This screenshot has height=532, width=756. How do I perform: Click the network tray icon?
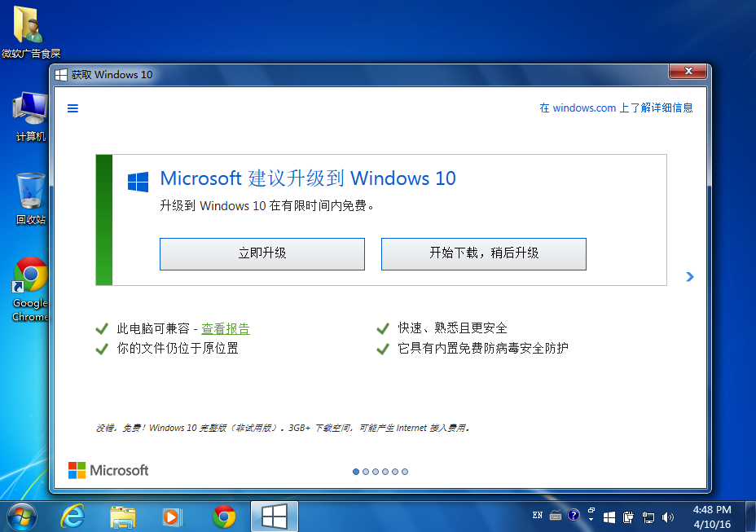click(x=648, y=517)
